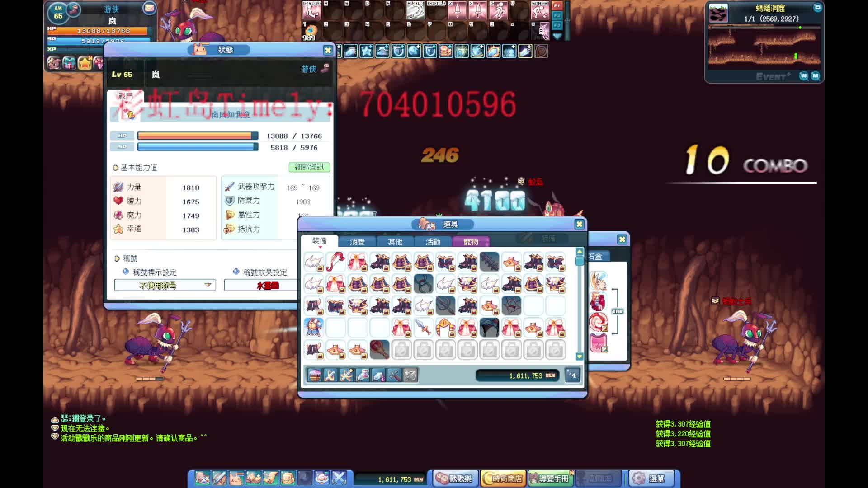This screenshot has height=488, width=868.
Task: Open the 時尚商店 fashion shop button
Action: 503,478
